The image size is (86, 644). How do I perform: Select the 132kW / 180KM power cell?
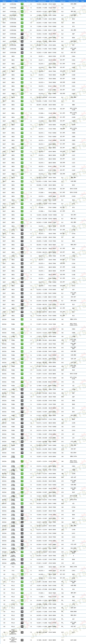pos(52,219)
